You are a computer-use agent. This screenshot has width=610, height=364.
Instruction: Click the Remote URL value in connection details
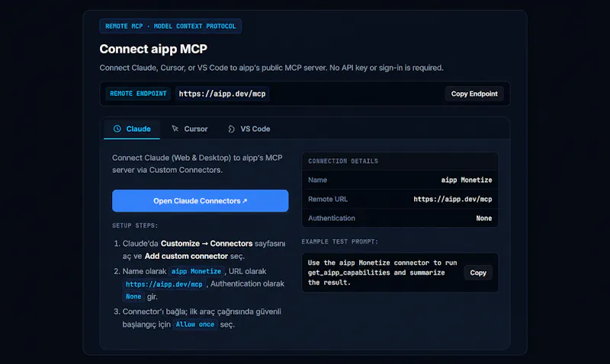click(x=453, y=199)
